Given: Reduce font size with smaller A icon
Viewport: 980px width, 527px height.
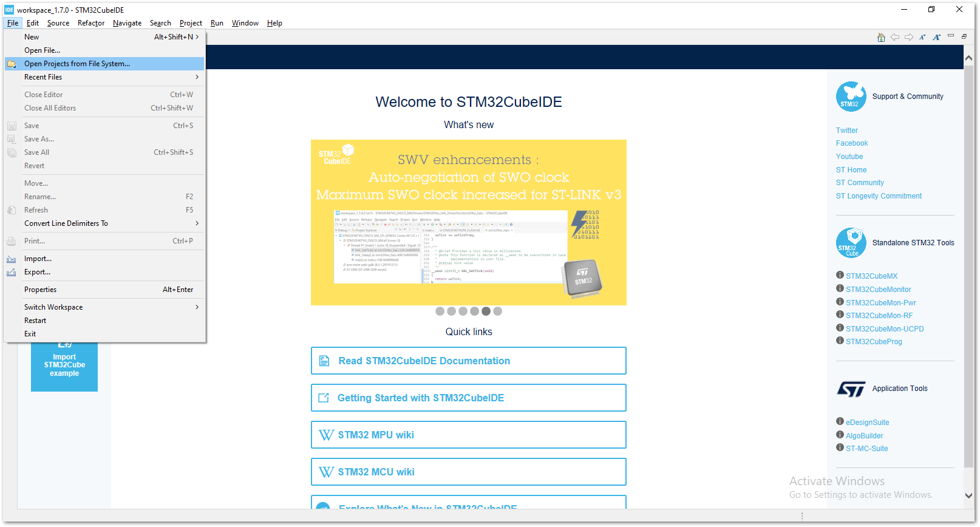Looking at the screenshot, I should point(922,38).
